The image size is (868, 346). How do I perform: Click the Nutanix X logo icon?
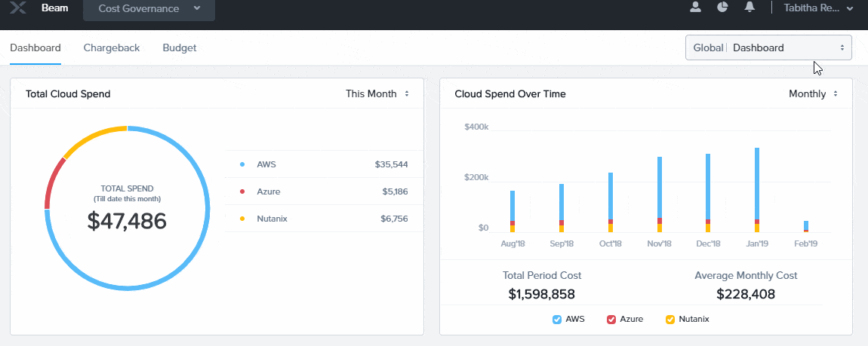[x=18, y=8]
